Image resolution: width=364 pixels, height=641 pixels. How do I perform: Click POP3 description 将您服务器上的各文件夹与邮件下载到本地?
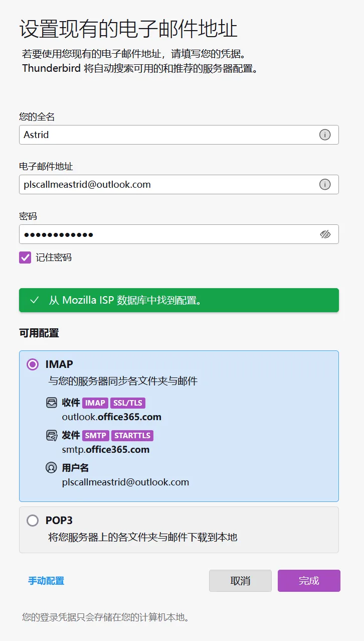143,537
